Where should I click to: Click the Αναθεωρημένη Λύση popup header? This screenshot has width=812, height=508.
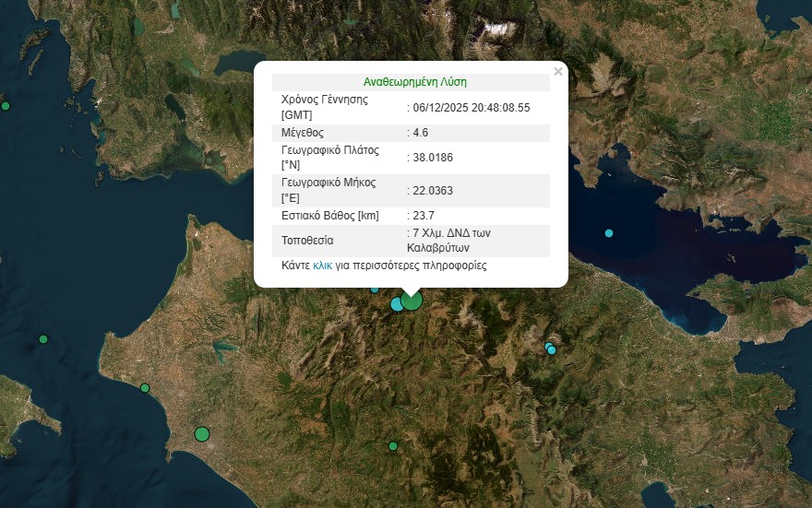[414, 82]
